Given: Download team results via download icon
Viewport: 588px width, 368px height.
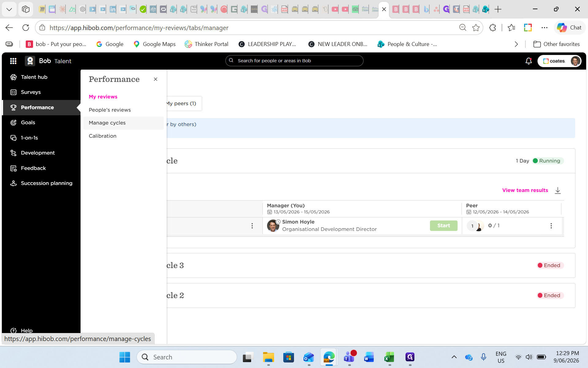Looking at the screenshot, I should [558, 190].
